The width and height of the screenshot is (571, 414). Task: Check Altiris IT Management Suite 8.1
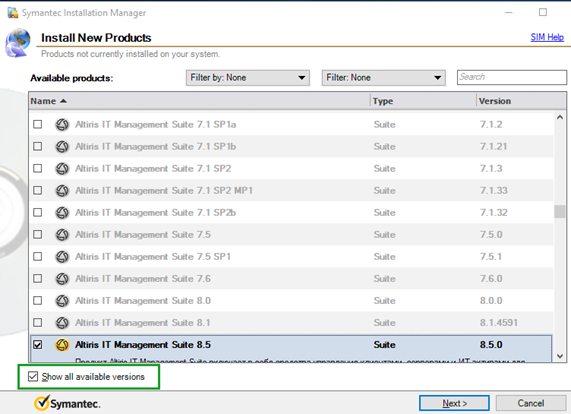click(x=38, y=323)
